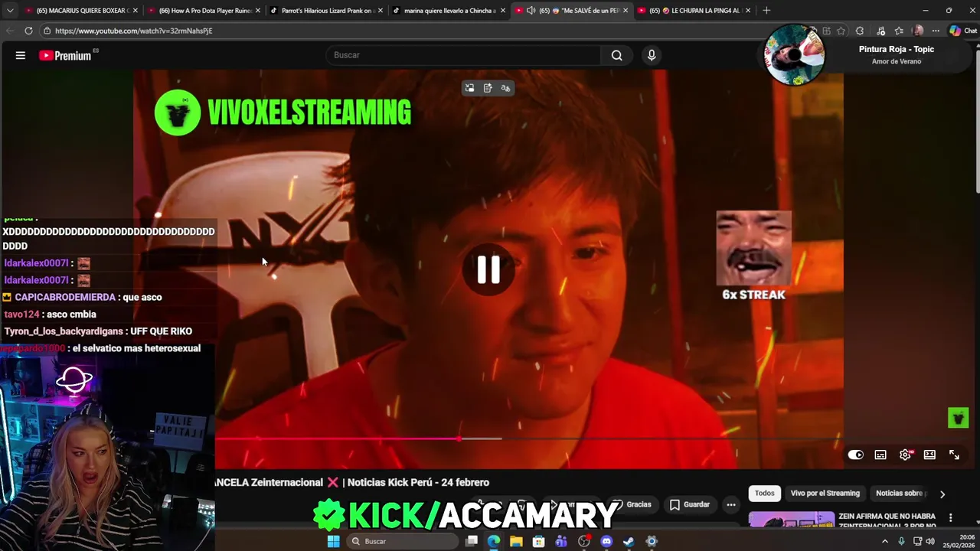980x551 pixels.
Task: Switch to theater mode view
Action: click(x=929, y=455)
